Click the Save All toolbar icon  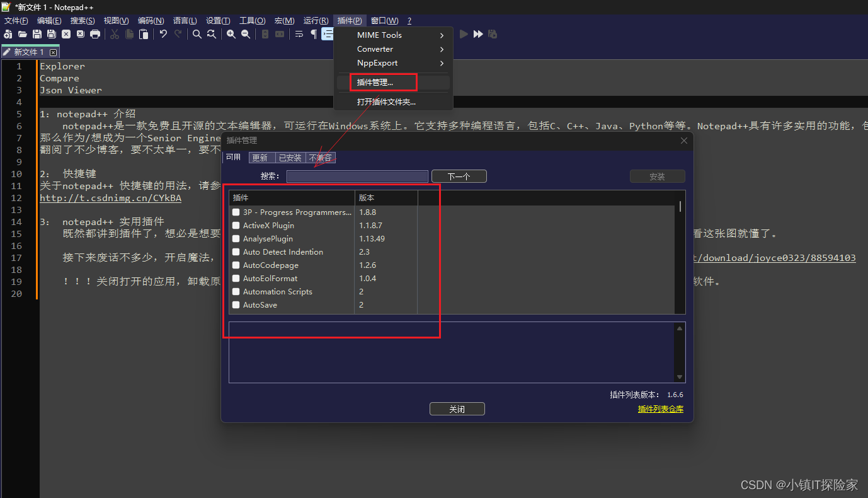coord(52,34)
